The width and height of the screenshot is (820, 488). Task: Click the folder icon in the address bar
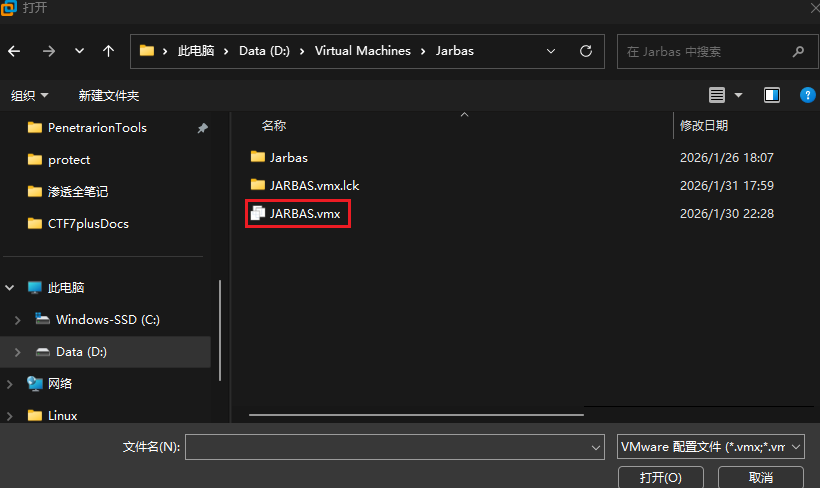(x=147, y=51)
